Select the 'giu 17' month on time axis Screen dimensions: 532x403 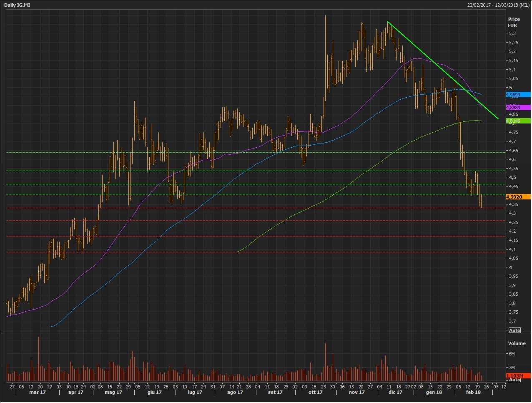point(154,392)
